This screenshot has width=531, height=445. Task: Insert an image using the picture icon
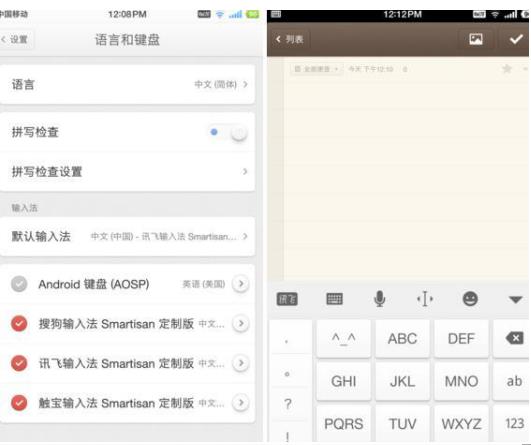pyautogui.click(x=476, y=39)
